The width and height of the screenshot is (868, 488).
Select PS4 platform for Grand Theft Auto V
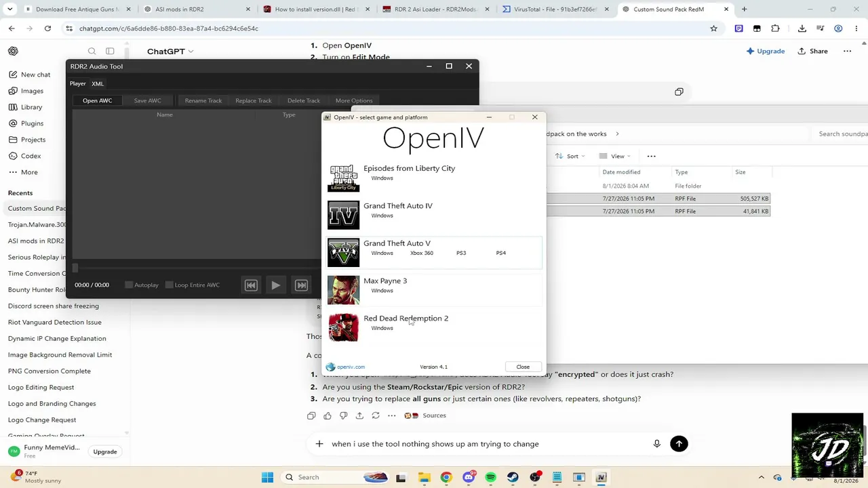point(500,253)
